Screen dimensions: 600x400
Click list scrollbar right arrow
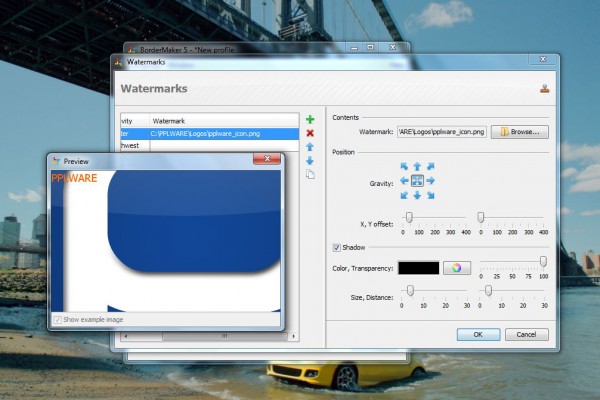click(x=293, y=336)
